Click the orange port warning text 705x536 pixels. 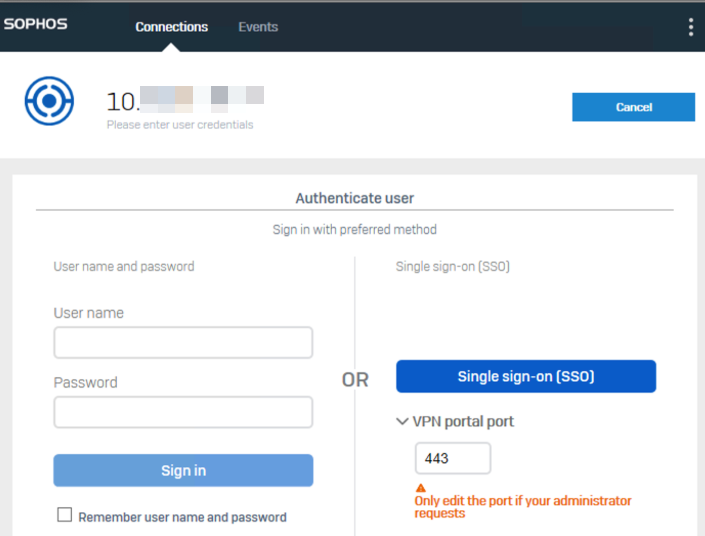tap(522, 507)
